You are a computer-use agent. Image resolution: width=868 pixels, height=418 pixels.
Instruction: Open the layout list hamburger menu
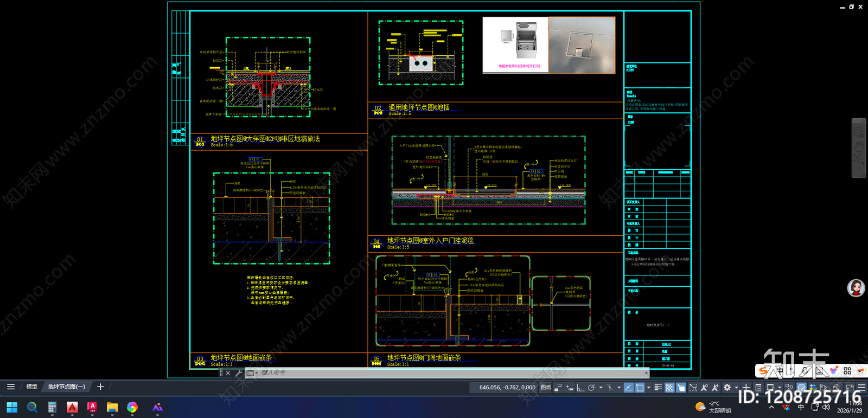(11, 387)
